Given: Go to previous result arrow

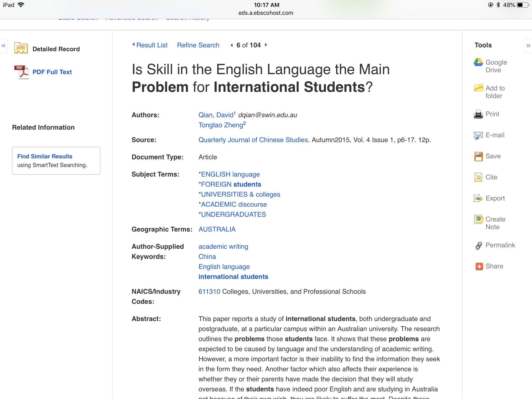Looking at the screenshot, I should pos(231,45).
